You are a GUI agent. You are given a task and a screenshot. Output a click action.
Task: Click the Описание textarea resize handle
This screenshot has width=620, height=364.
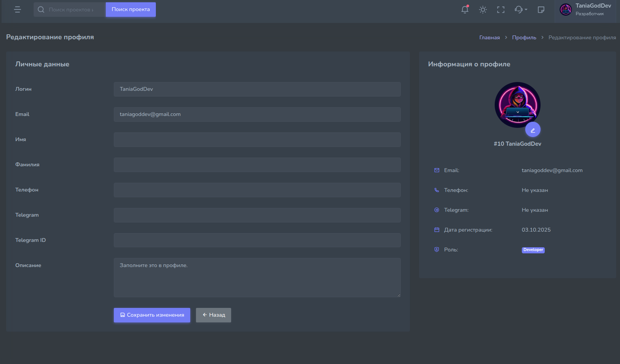click(x=398, y=295)
